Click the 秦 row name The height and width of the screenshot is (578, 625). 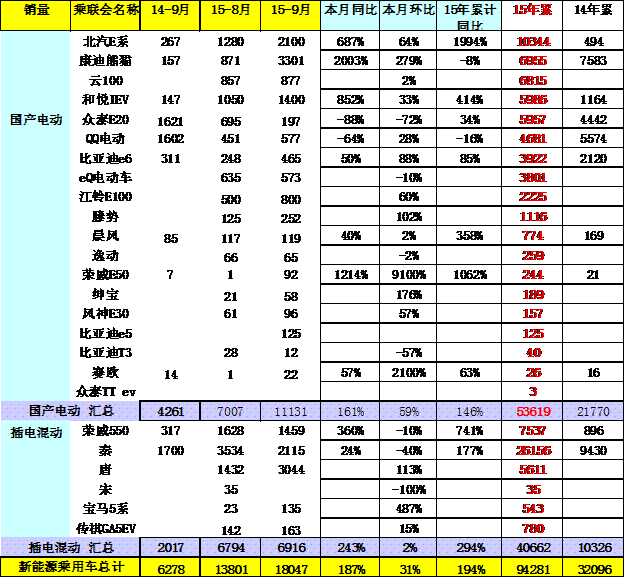(105, 450)
